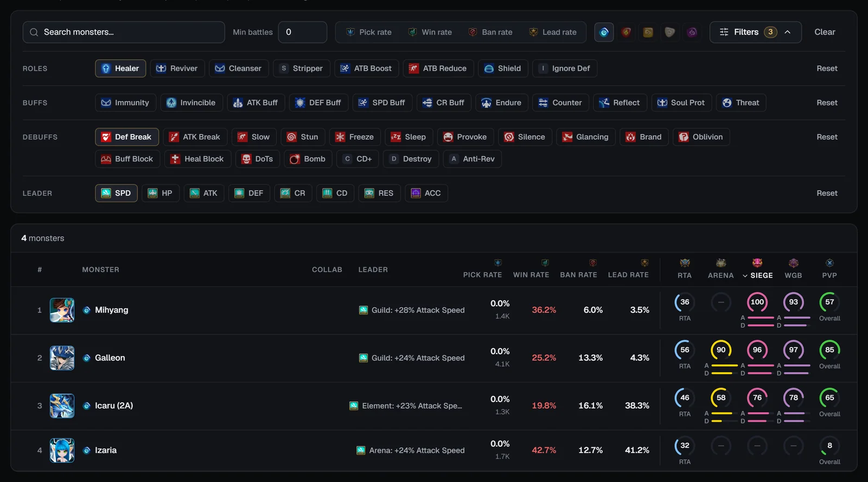
Task: Enable the ACC leader filter
Action: pos(426,193)
